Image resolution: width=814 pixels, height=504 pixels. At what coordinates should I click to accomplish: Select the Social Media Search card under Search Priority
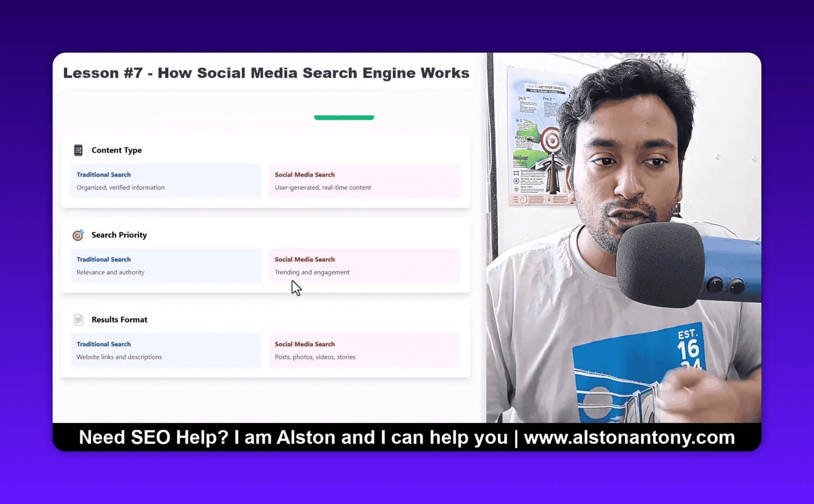(x=364, y=266)
